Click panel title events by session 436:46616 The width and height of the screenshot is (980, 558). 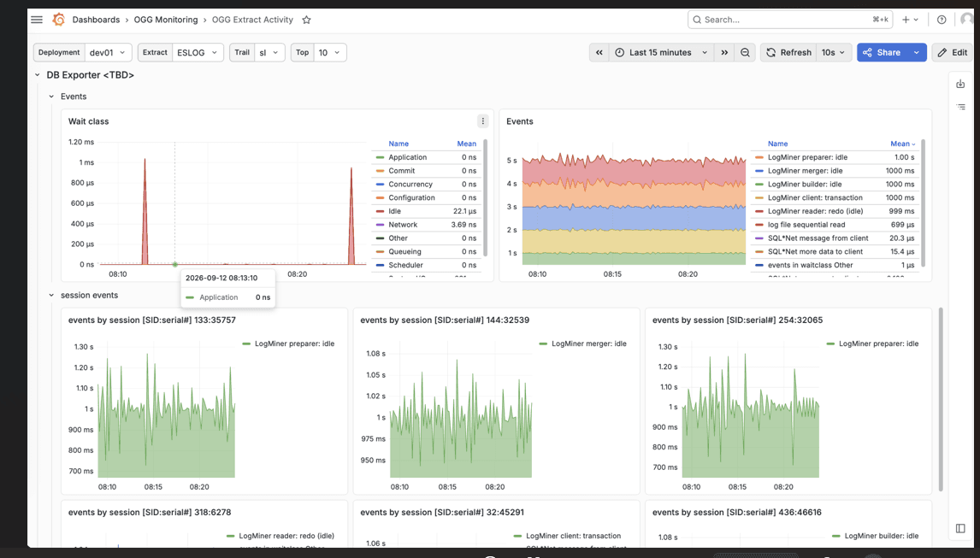point(737,513)
